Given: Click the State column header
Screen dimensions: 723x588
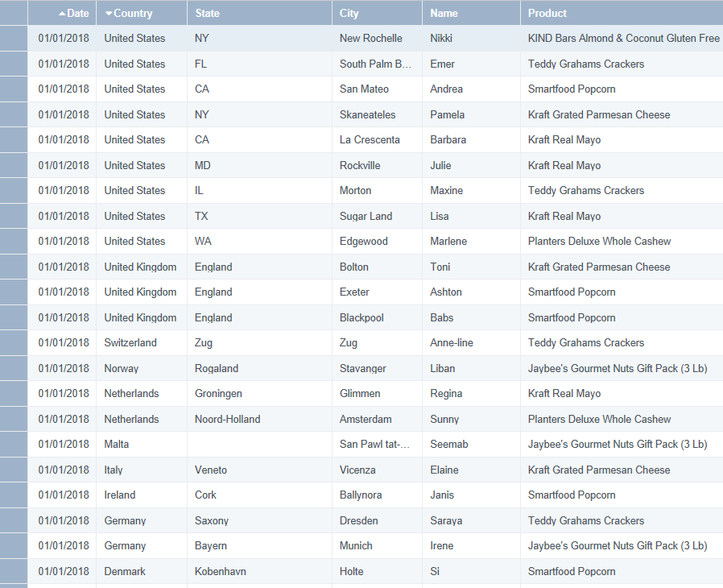Looking at the screenshot, I should 259,13.
